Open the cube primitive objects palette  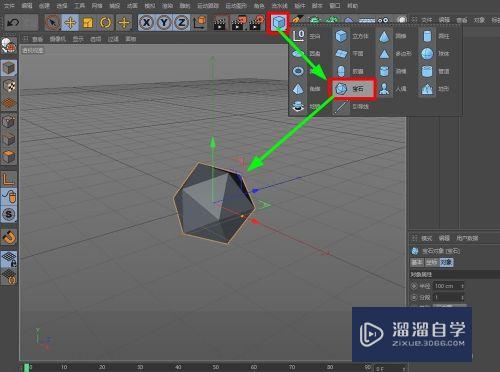278,22
